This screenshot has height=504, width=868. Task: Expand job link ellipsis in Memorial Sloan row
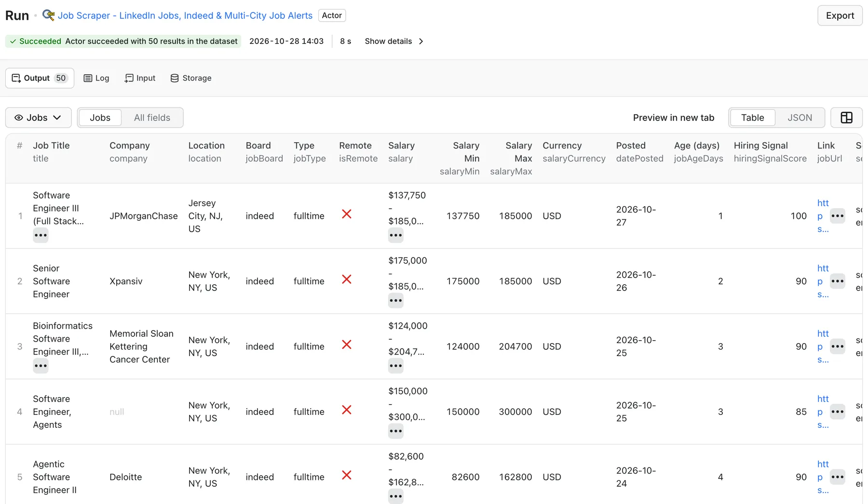[838, 346]
